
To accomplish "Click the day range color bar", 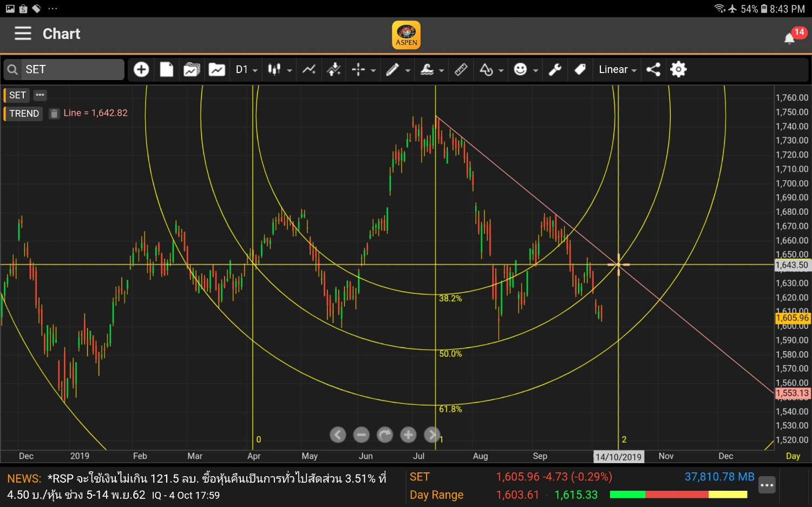I will [678, 495].
